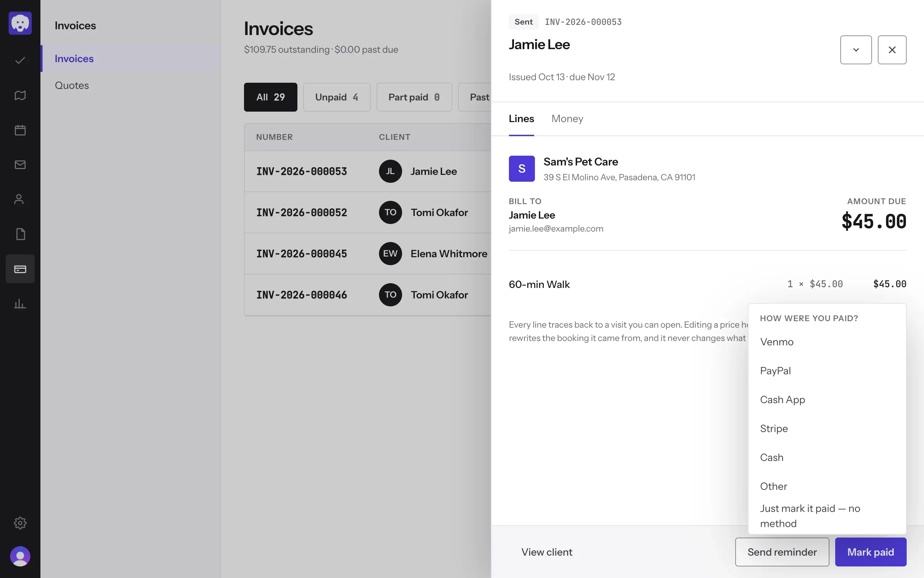This screenshot has width=924, height=578.
Task: Click the user profile avatar
Action: coord(20,556)
